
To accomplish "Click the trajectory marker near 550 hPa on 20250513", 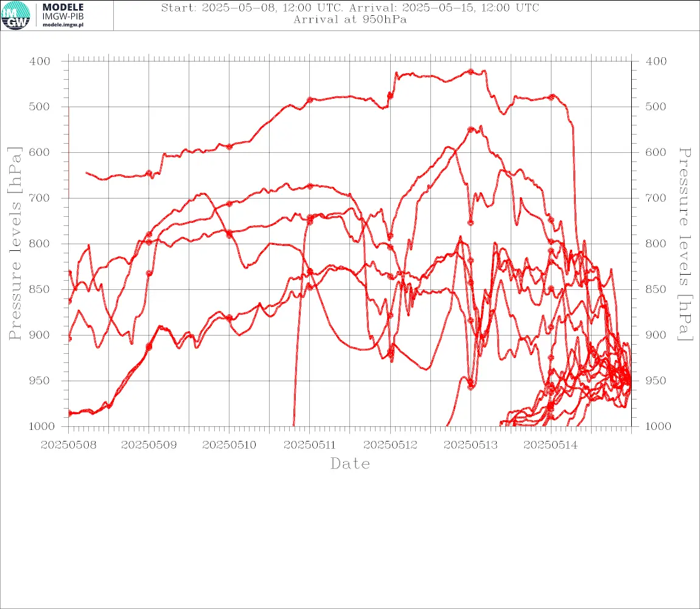I will point(471,130).
